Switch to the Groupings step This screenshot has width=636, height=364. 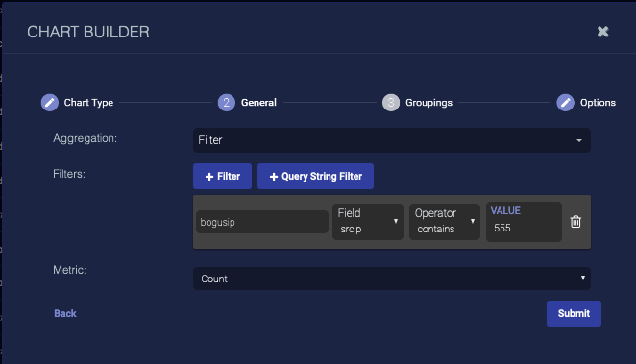pyautogui.click(x=428, y=103)
